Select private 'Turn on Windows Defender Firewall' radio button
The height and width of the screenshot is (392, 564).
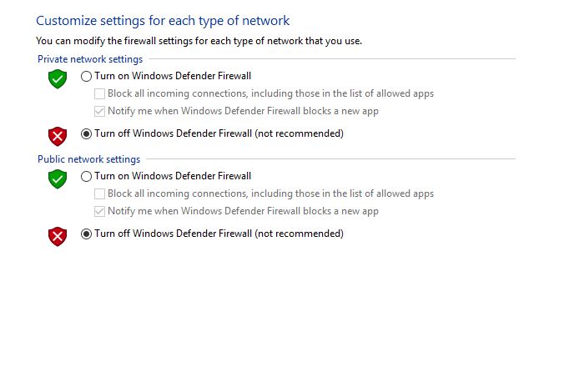86,77
